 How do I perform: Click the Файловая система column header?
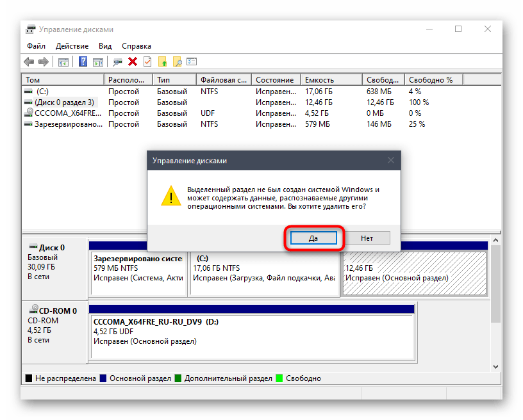[x=223, y=80]
